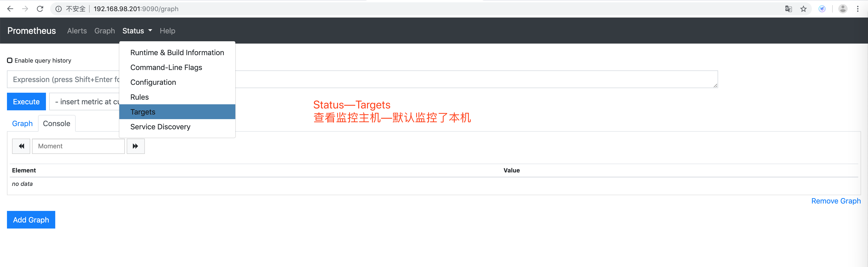The height and width of the screenshot is (267, 868).
Task: Choose Service Discovery menu entry
Action: coord(160,127)
